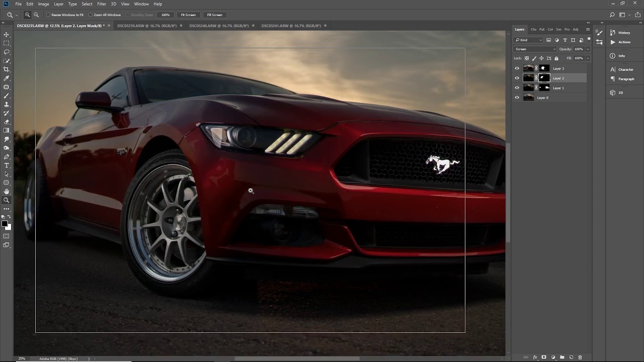Enable Zoom All Windows checkbox
The image size is (644, 362).
click(x=91, y=15)
